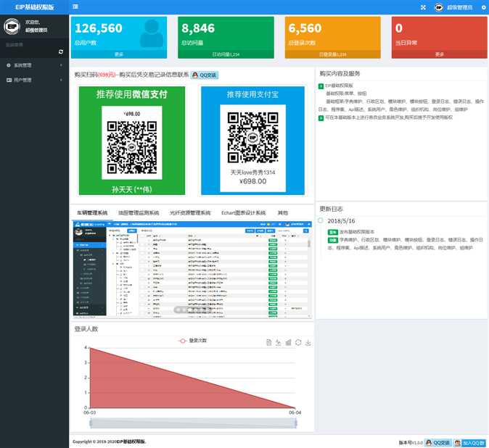Click the card icon beside 用户管理

coord(9,80)
